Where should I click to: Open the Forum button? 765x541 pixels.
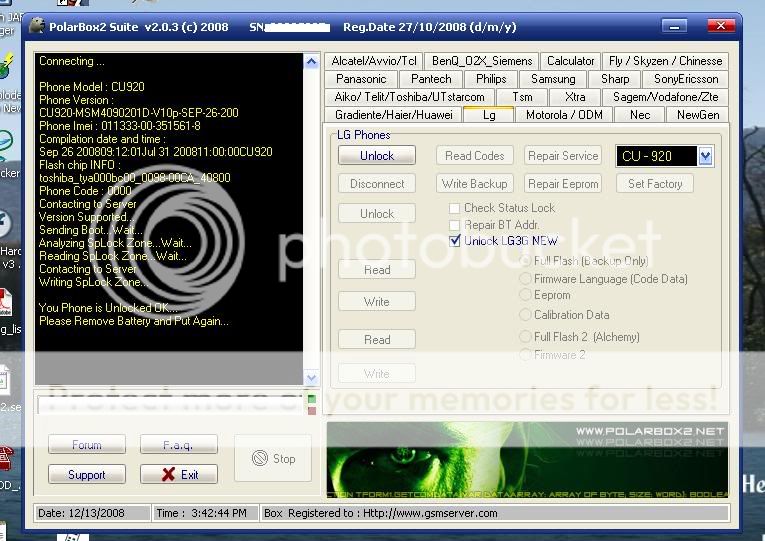(x=87, y=445)
